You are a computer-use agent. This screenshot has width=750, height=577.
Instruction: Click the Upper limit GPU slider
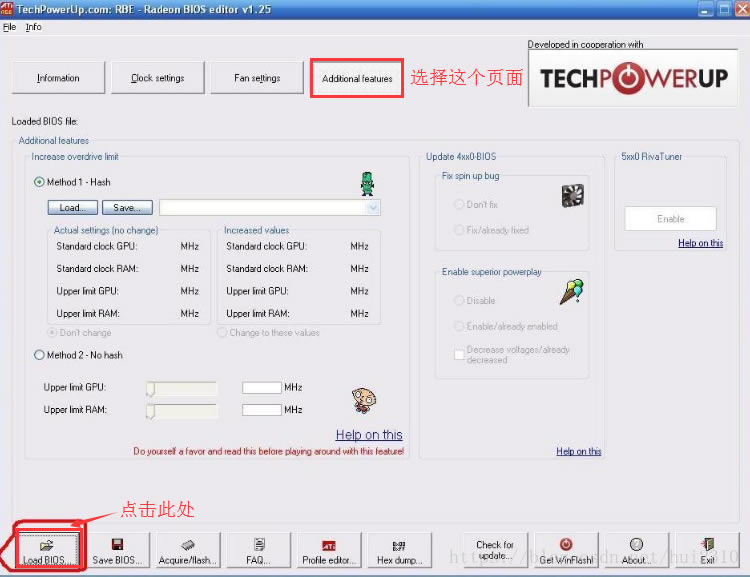coord(181,388)
